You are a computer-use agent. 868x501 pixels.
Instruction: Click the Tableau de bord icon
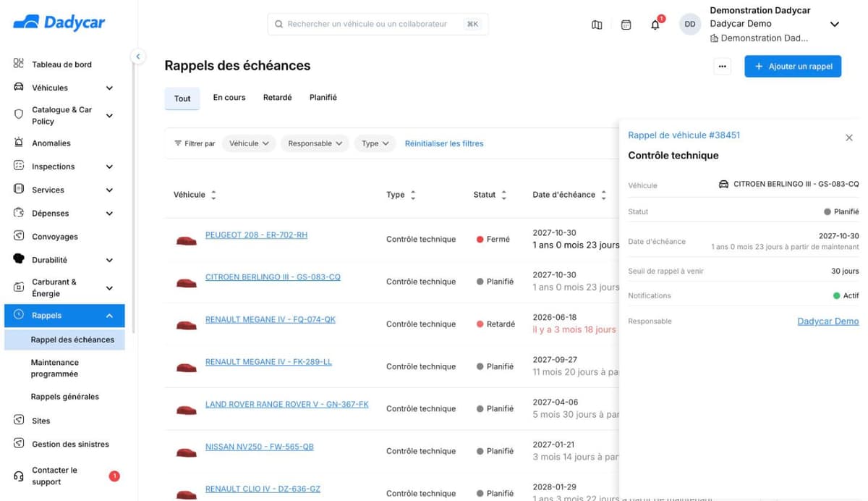[19, 64]
